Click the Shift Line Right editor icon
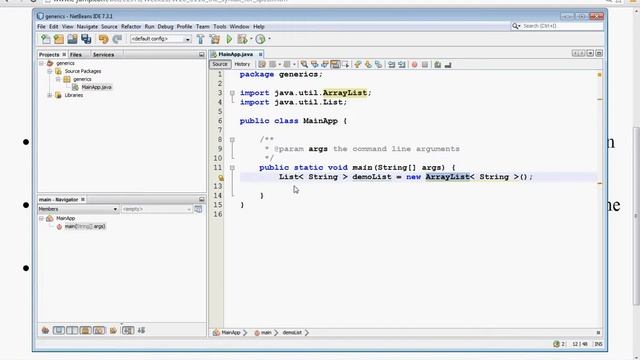640x360 pixels. [x=402, y=64]
